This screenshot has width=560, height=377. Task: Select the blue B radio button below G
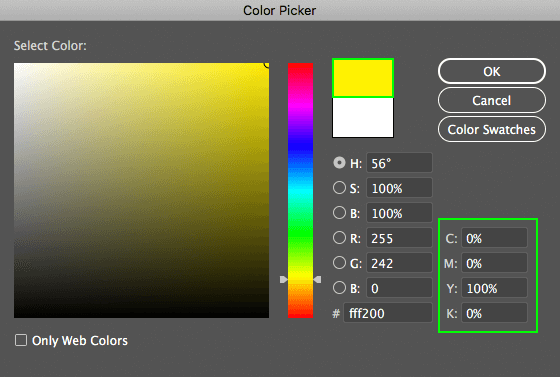click(x=339, y=288)
